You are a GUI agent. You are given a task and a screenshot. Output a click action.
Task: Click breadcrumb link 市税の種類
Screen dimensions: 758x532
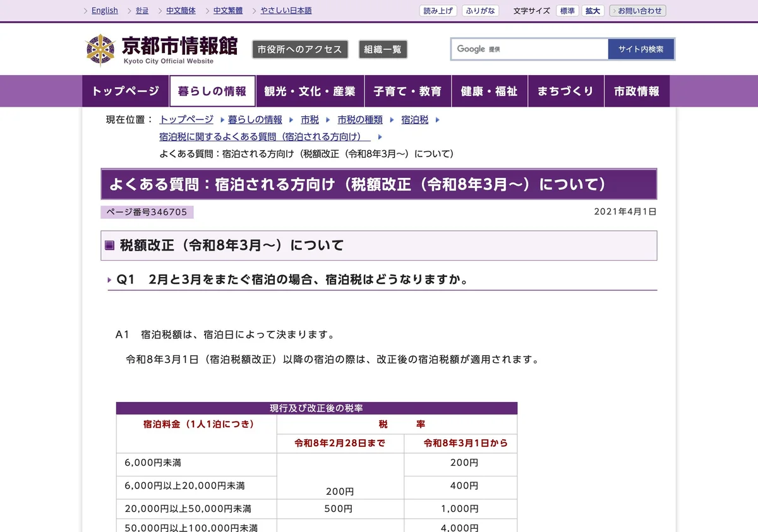click(x=360, y=119)
